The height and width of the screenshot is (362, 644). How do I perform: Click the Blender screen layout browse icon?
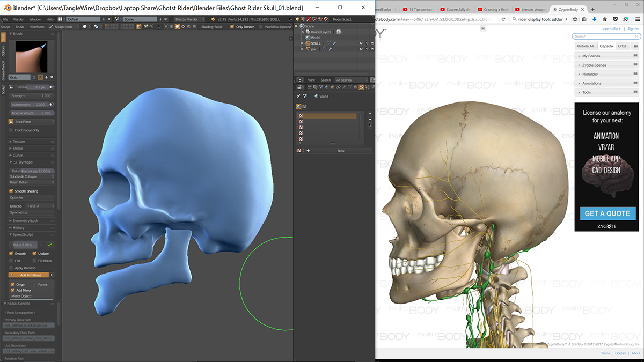click(62, 19)
